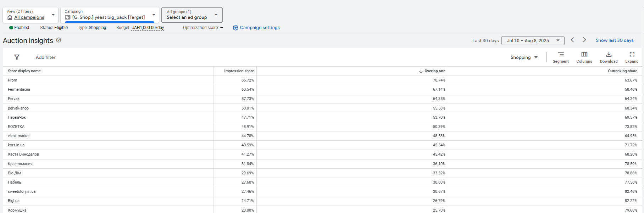The image size is (644, 213).
Task: Click the All campaigns link
Action: tap(29, 17)
